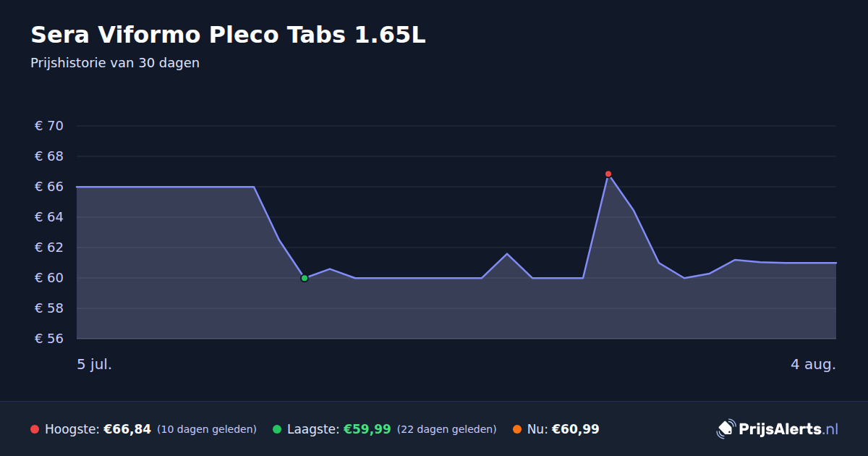Click the red highest-price dot on chart
The image size is (868, 456).
click(608, 174)
